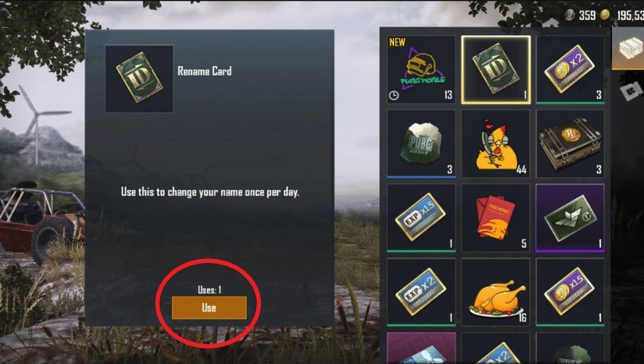
Task: Click the silver currency icon showing 359
Action: pos(570,15)
